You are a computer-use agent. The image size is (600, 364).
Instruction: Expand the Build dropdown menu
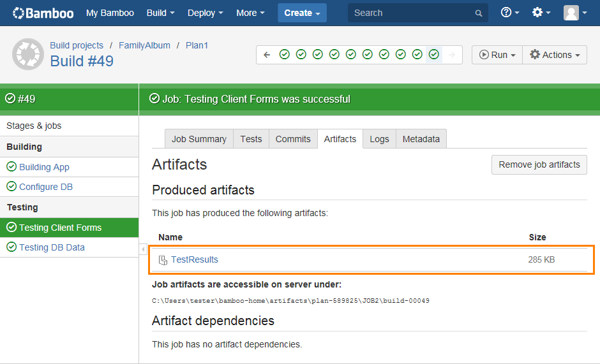pyautogui.click(x=160, y=13)
